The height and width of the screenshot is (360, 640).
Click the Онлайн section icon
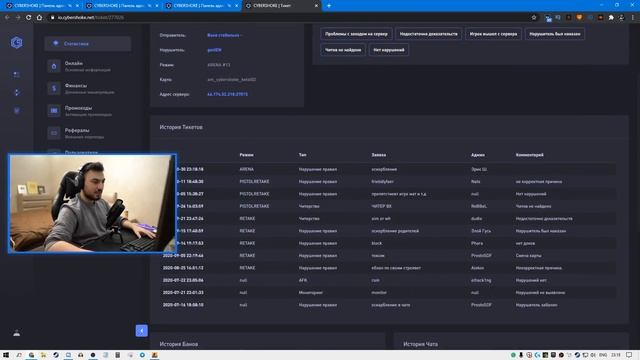[54, 66]
